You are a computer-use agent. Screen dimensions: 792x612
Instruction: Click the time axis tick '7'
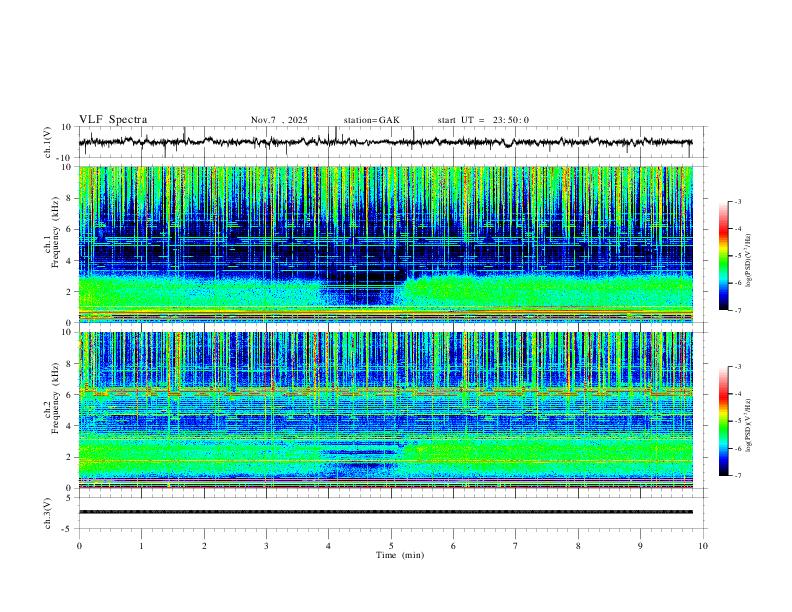tap(516, 546)
